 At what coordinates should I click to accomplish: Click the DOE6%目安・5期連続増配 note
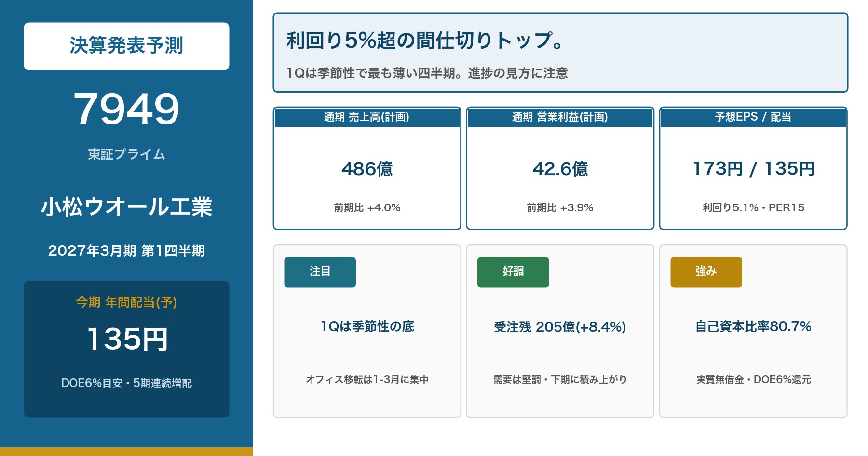(x=126, y=383)
